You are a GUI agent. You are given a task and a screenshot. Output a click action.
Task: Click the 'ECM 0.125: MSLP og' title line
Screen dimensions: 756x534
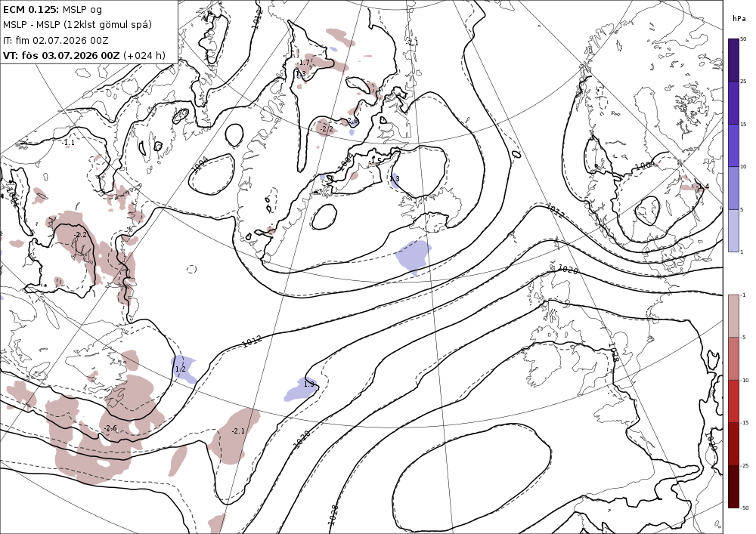(x=52, y=10)
